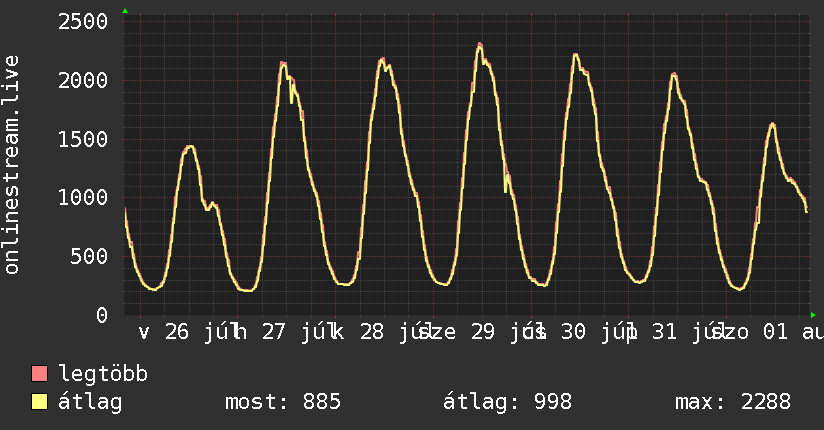Click the 'max: 2288' statistic
This screenshot has height=430, width=824.
(733, 402)
